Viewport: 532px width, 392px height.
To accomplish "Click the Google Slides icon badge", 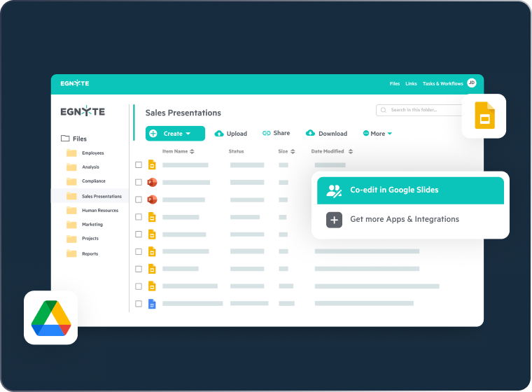I will pos(484,115).
